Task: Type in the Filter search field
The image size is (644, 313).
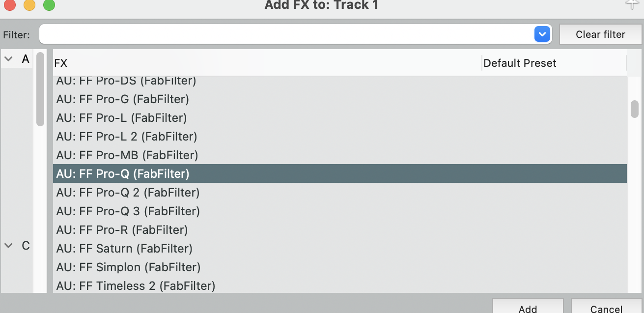Action: pyautogui.click(x=285, y=34)
